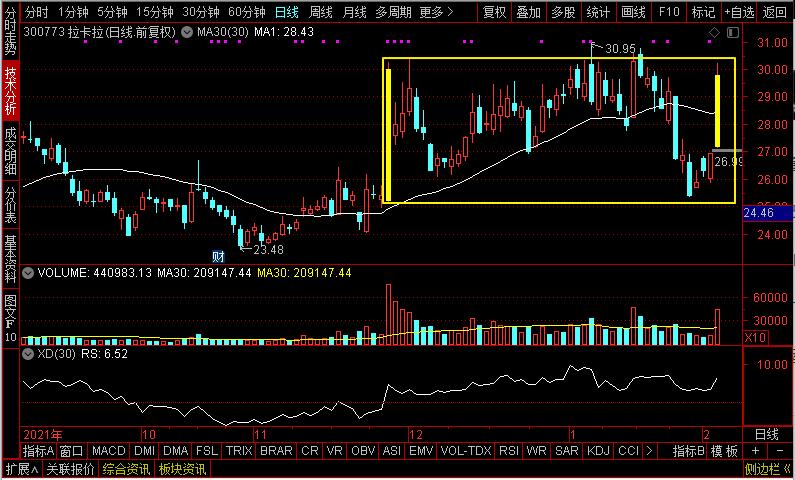Switch to 分时 intraday view
This screenshot has height=480, width=795.
(x=37, y=12)
